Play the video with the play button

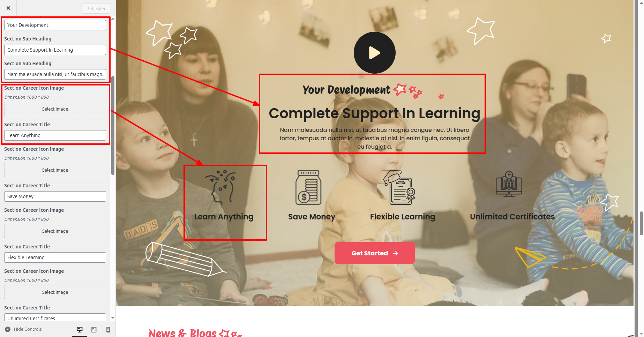tap(374, 53)
